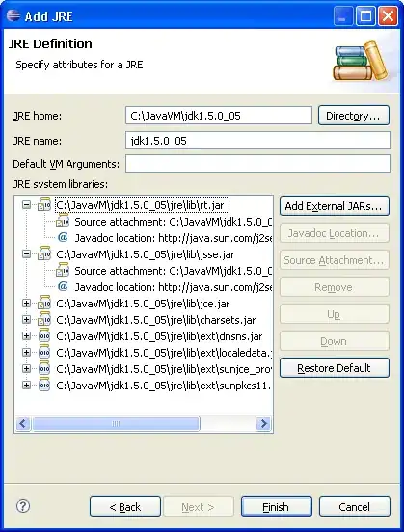Focus the Default VM Arguments field
The width and height of the screenshot is (404, 532).
click(257, 164)
